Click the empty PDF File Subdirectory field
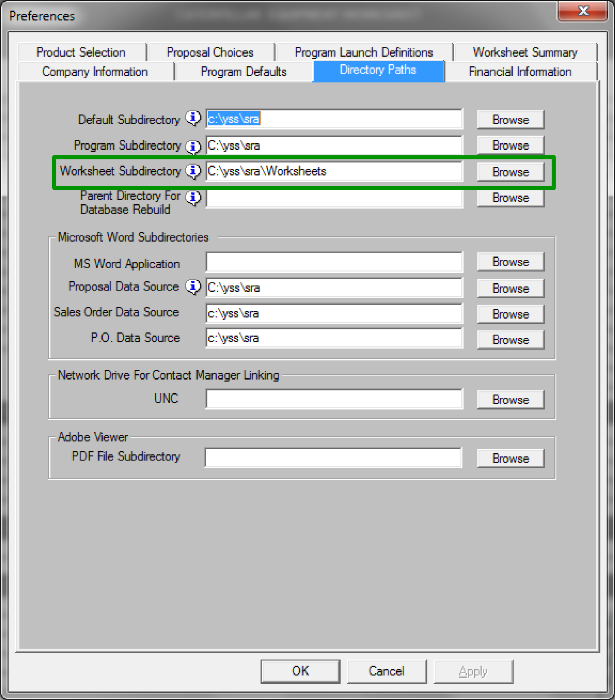This screenshot has height=700, width=615. pos(333,458)
